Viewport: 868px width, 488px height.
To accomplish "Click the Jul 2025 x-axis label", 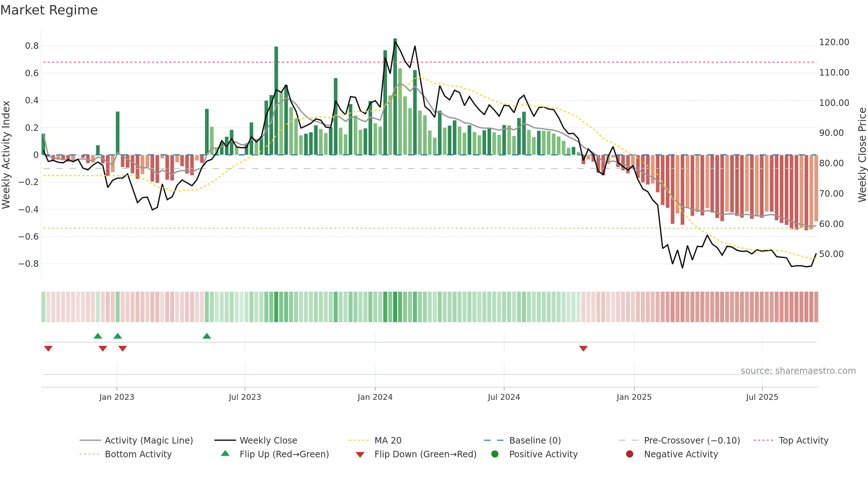I will coord(762,397).
